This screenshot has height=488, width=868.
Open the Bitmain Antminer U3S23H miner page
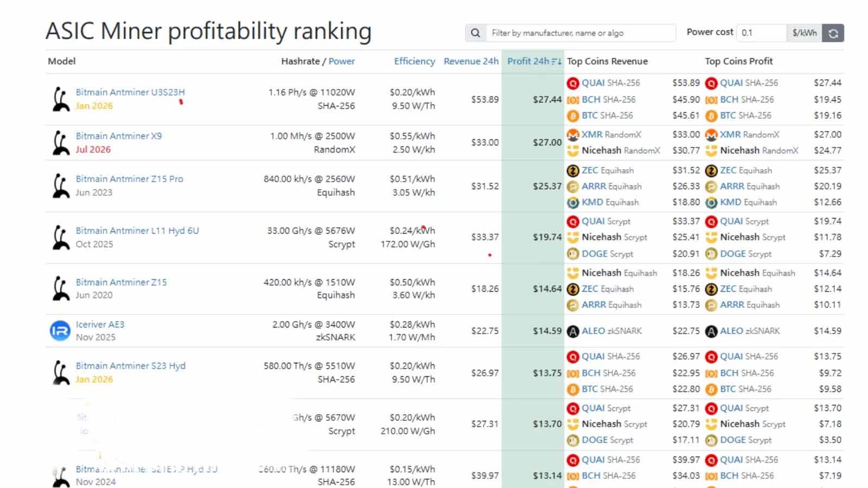[x=130, y=92]
